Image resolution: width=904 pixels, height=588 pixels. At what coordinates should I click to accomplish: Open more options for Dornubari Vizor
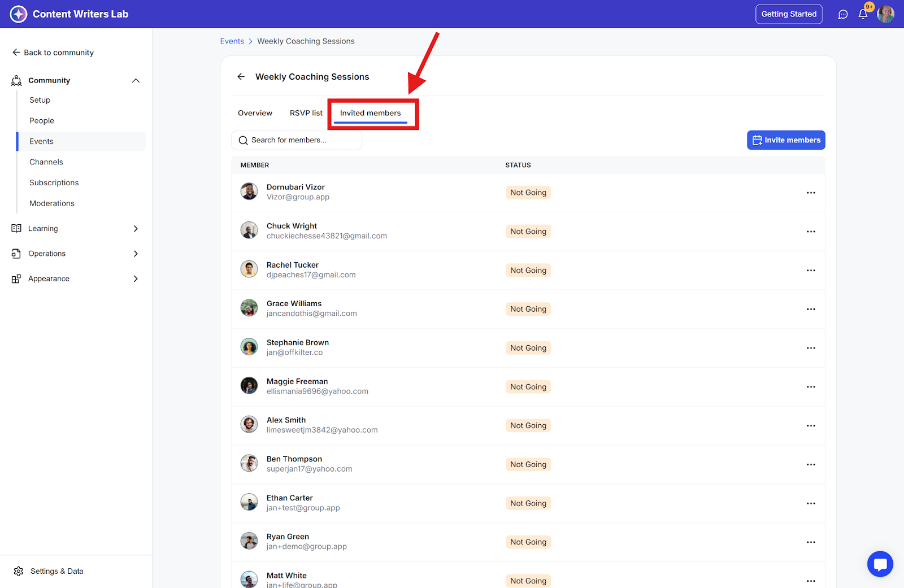click(811, 193)
